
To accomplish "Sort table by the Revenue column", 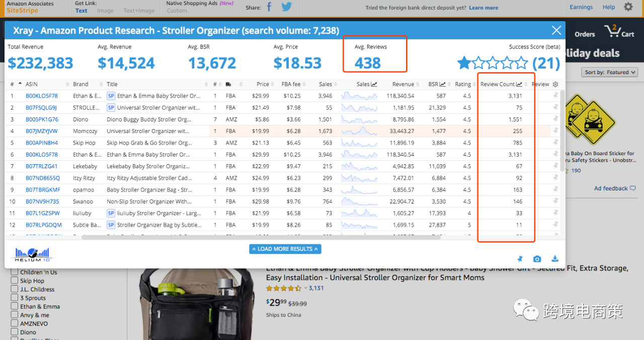I will click(403, 84).
